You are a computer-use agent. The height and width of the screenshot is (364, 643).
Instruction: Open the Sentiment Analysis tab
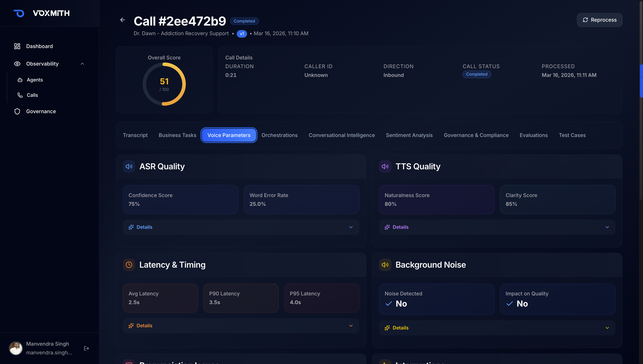coord(409,135)
